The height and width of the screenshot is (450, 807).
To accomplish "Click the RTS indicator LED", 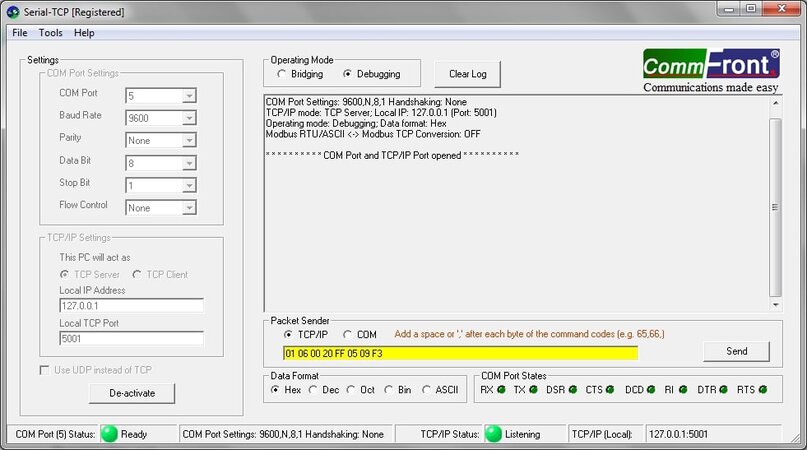I will tap(763, 390).
